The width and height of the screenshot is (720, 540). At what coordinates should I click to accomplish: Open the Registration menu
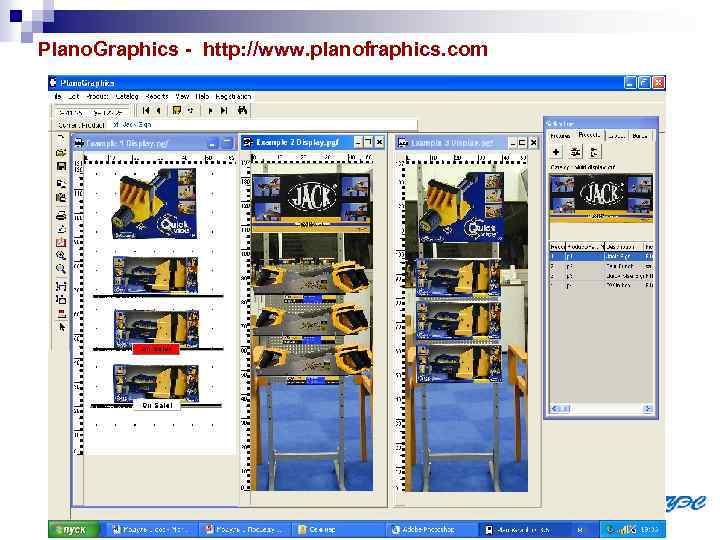point(233,96)
